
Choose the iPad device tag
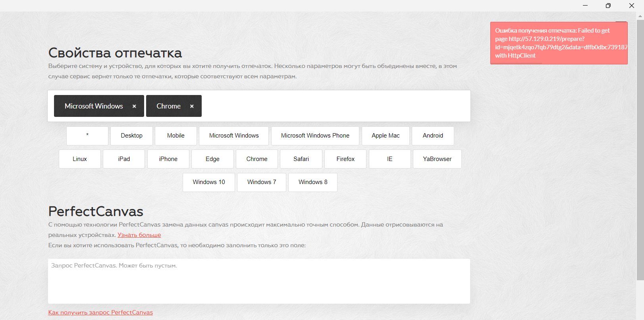pyautogui.click(x=124, y=159)
